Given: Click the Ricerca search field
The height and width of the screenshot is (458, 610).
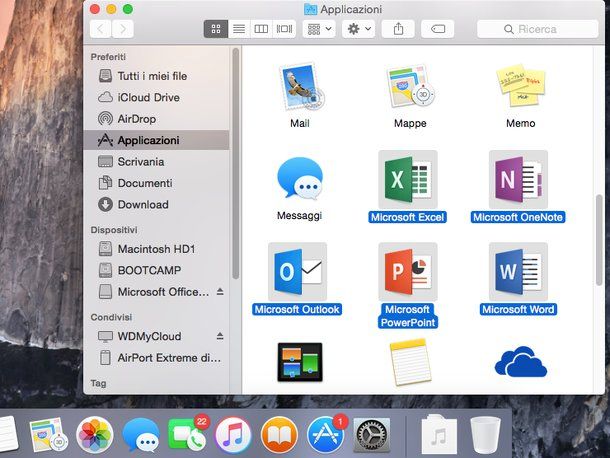Looking at the screenshot, I should click(538, 29).
